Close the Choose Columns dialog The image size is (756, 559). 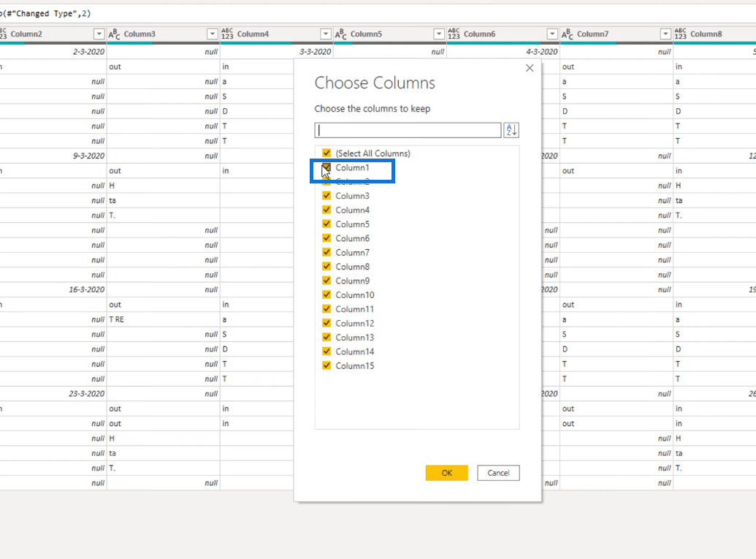click(530, 68)
